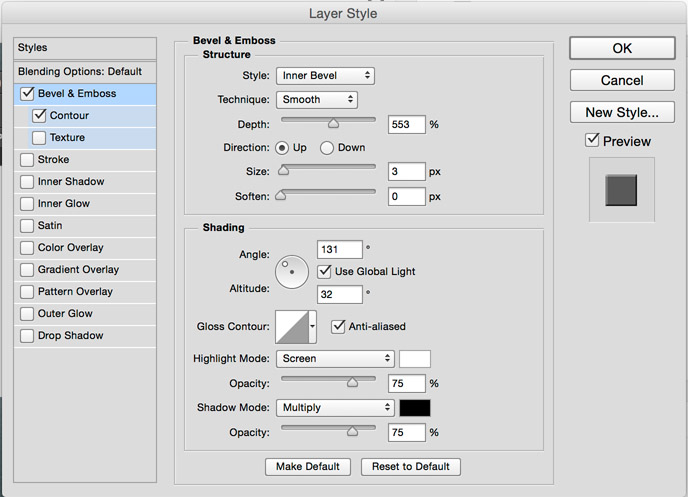Select the Drop Shadow row label
This screenshot has height=497, width=688.
tap(70, 336)
